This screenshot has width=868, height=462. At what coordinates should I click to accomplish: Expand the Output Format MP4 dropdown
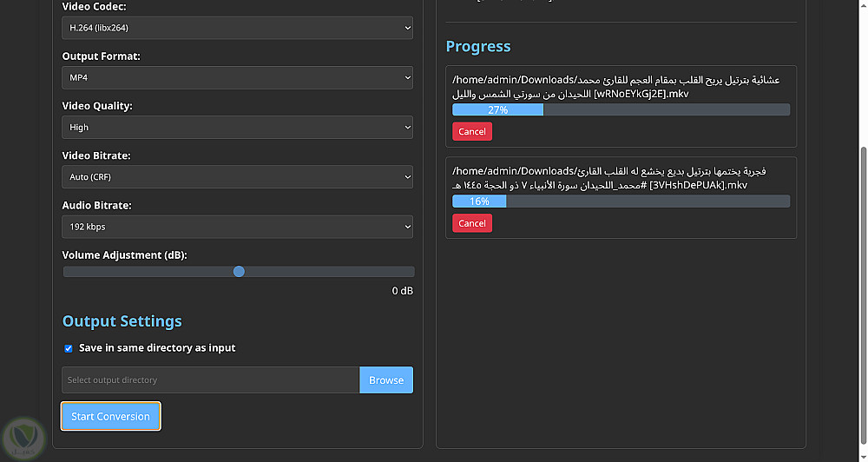pos(238,77)
